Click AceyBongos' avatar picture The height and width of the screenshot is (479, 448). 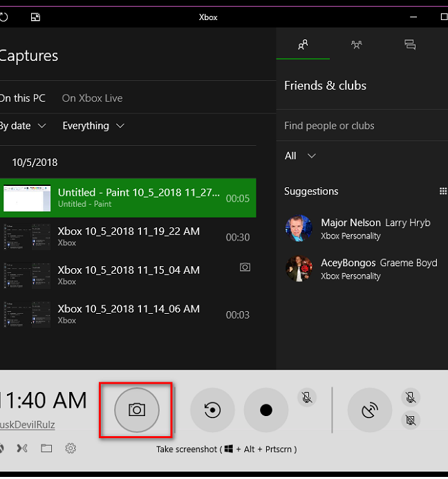pos(299,268)
